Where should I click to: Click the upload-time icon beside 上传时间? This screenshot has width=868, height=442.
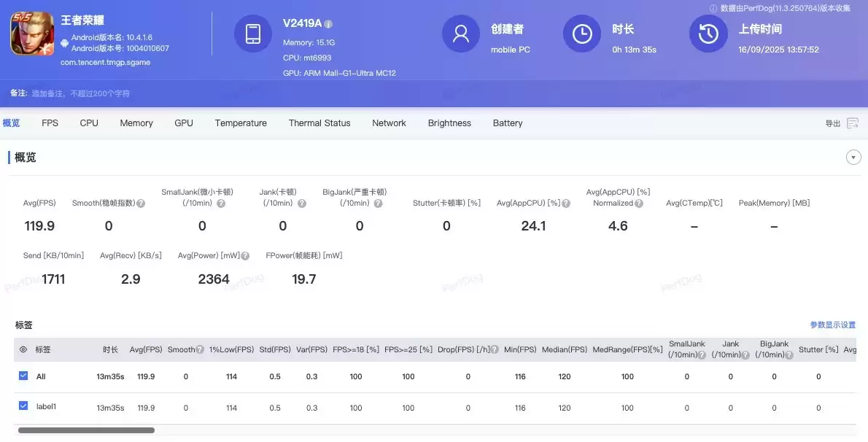tap(708, 34)
